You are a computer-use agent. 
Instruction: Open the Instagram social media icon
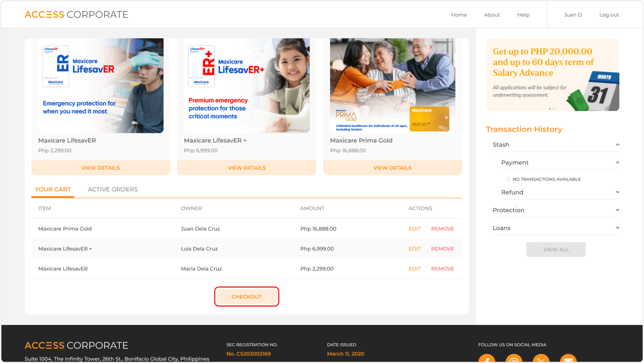(514, 358)
